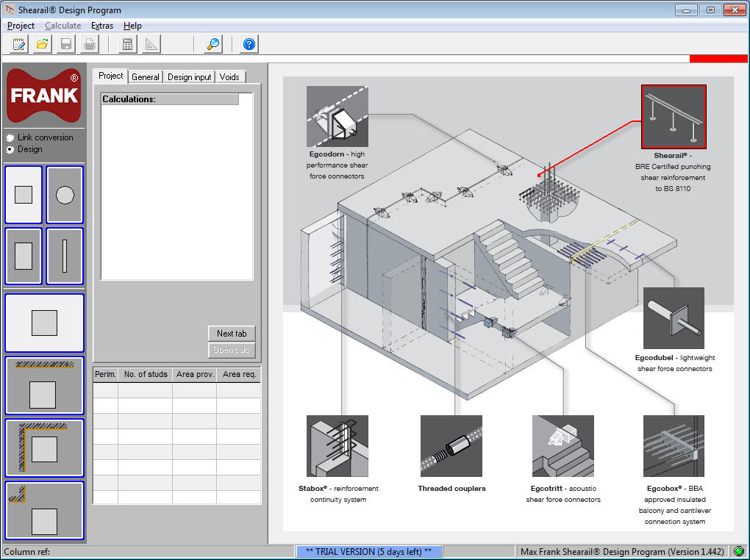The height and width of the screenshot is (560, 750).
Task: Select the circular column type icon
Action: click(x=65, y=195)
